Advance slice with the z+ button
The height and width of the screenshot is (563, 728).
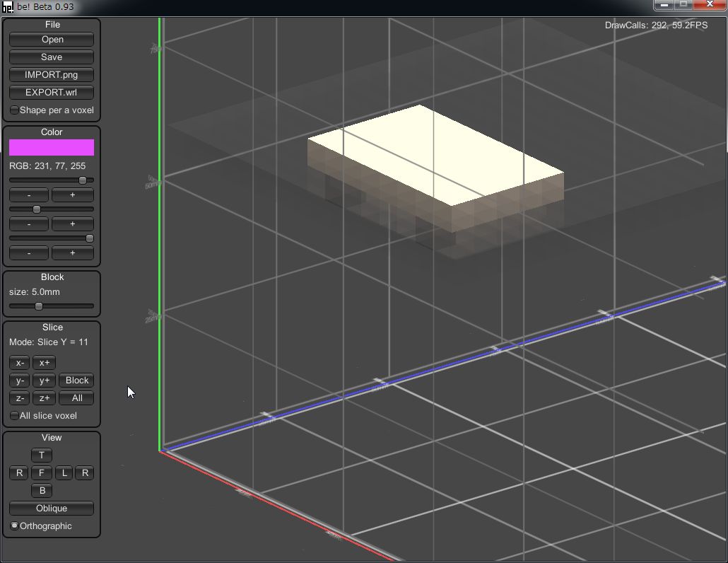(44, 398)
